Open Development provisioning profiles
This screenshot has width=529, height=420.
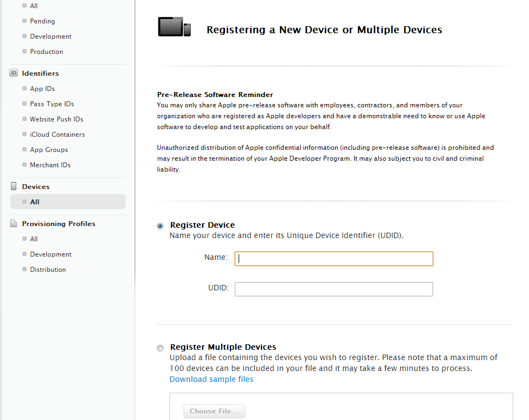pyautogui.click(x=51, y=254)
